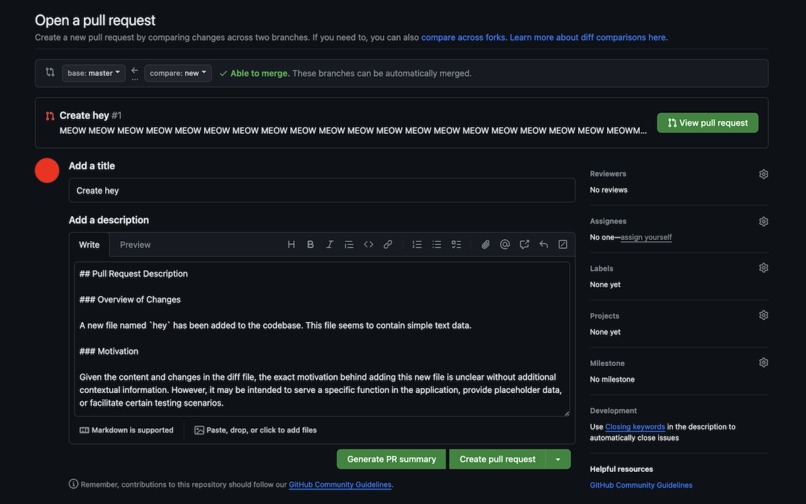806x504 pixels.
Task: Click the MEOW MEOW commit description text
Action: [x=353, y=131]
